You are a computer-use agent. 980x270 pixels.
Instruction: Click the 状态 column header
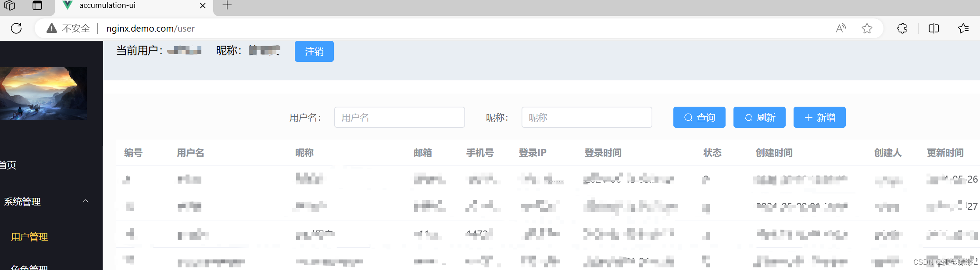[712, 153]
